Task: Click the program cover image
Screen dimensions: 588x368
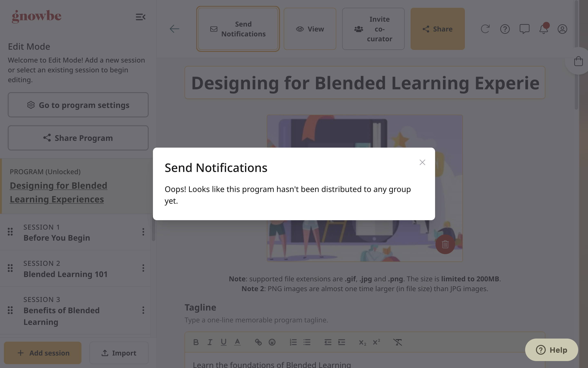Action: 365,188
